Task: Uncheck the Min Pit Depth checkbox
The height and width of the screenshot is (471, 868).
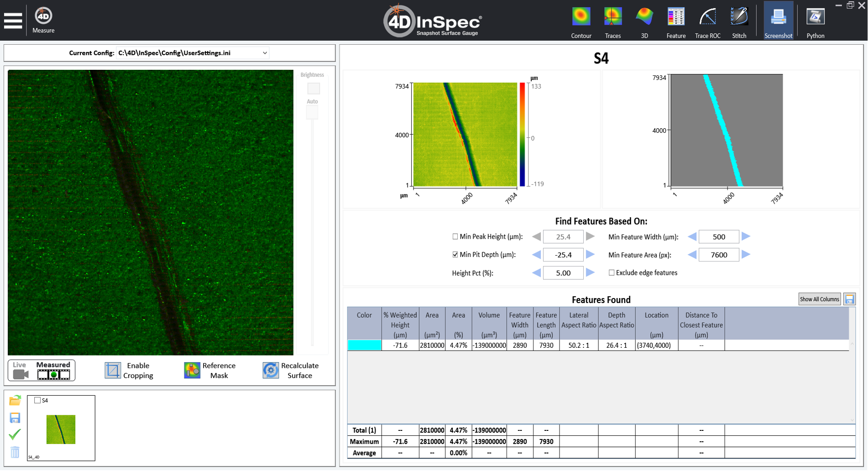Action: [x=455, y=255]
